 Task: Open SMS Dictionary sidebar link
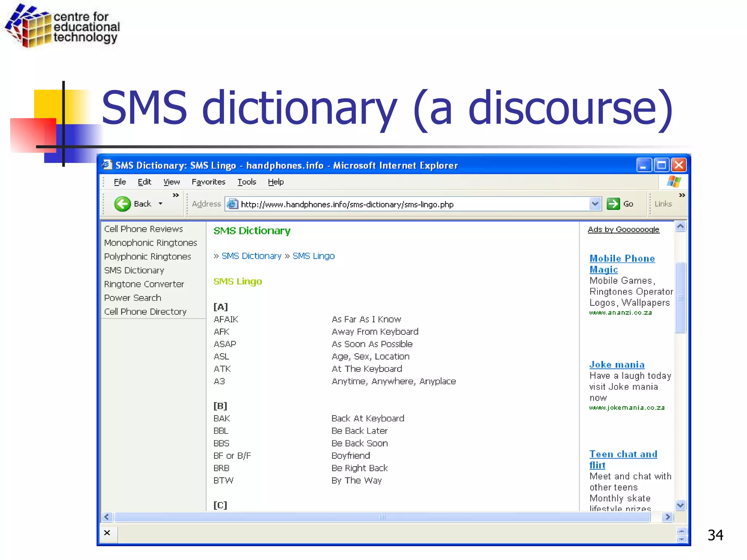pos(134,270)
